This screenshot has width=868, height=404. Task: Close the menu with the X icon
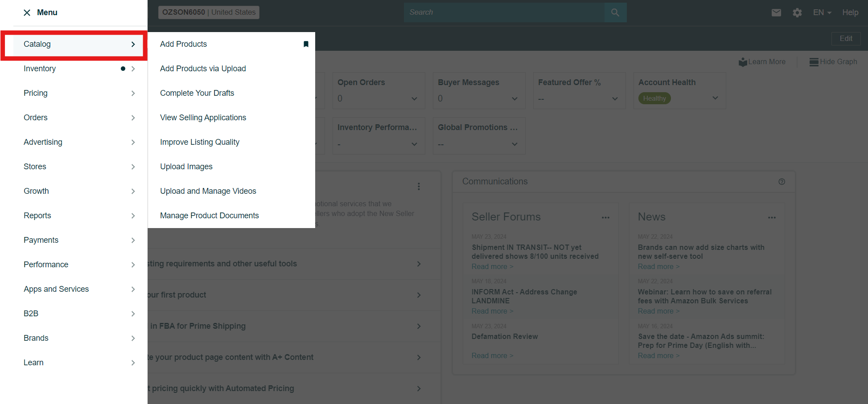27,12
